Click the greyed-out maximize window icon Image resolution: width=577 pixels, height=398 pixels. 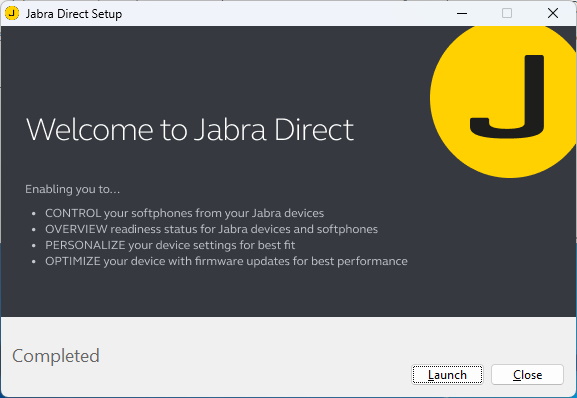[x=507, y=13]
